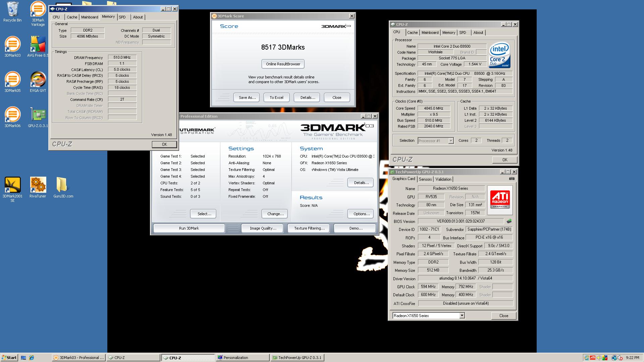Select the EVGA GVT desktop icon
This screenshot has height=362, width=644.
tap(38, 82)
